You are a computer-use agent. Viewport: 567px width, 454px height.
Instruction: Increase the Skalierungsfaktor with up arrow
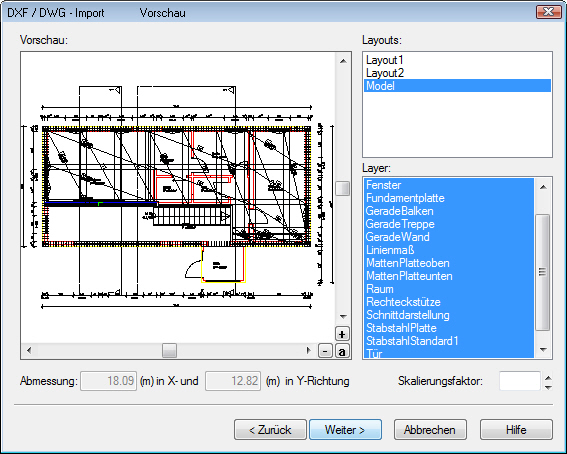tap(548, 378)
